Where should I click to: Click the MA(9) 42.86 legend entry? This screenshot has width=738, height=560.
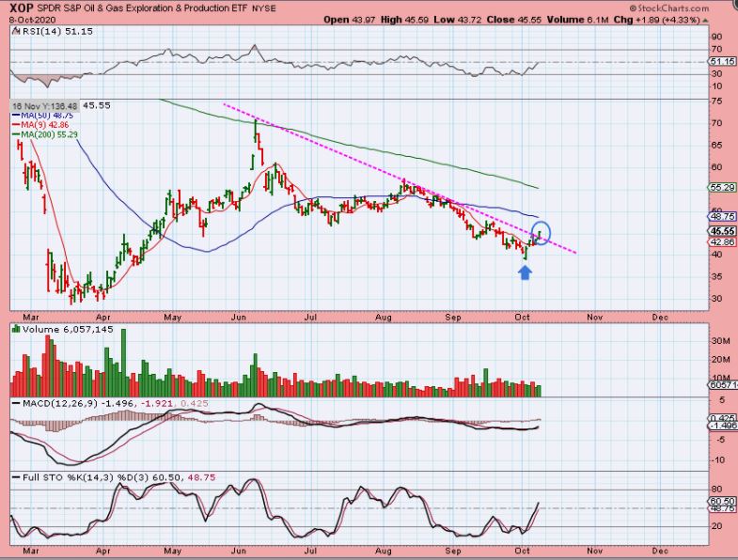coord(40,125)
